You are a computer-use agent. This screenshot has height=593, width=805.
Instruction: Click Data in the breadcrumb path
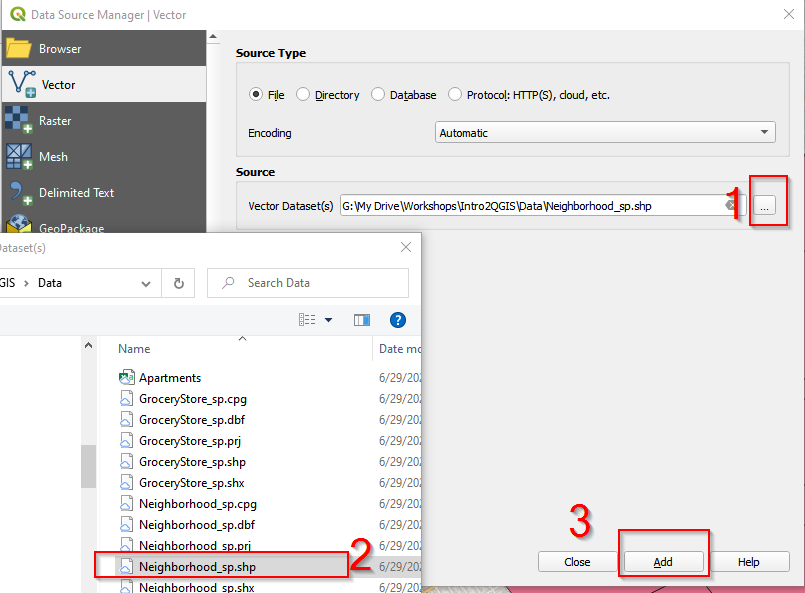[x=50, y=283]
